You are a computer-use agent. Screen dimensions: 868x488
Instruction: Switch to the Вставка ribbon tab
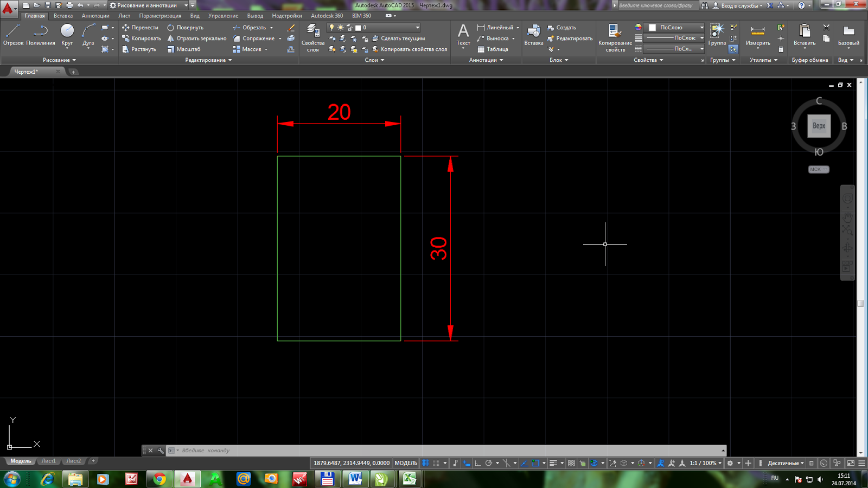63,16
